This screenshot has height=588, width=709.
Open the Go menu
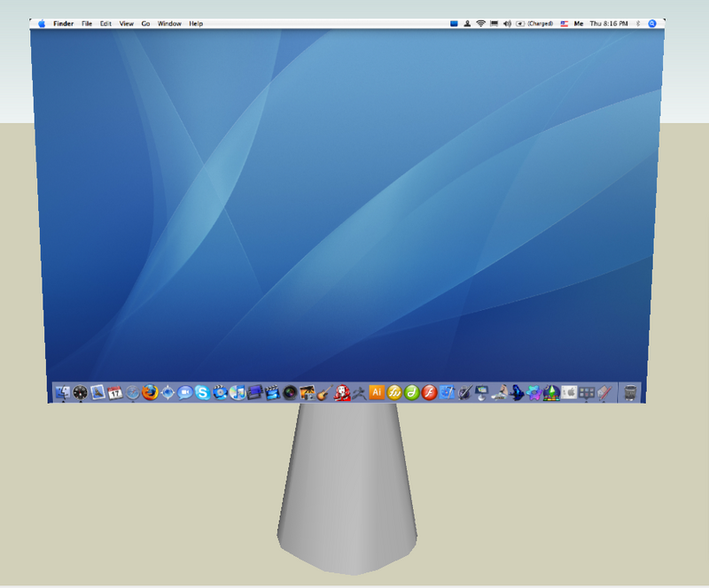(x=145, y=24)
